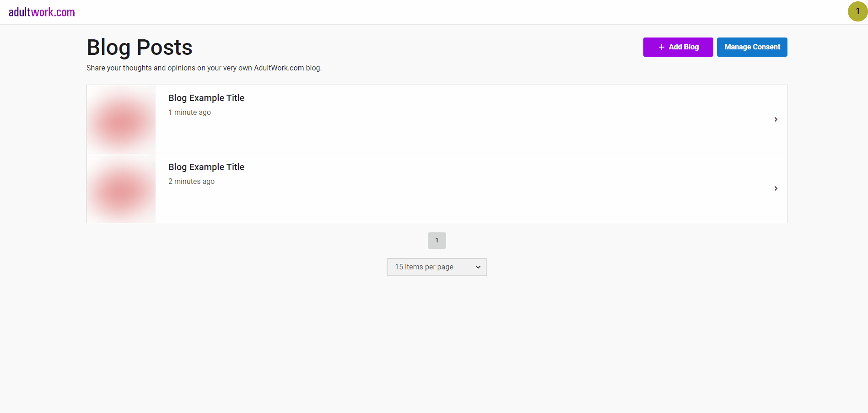Open the Manage Consent button
Viewport: 868px width, 413px height.
[x=752, y=47]
